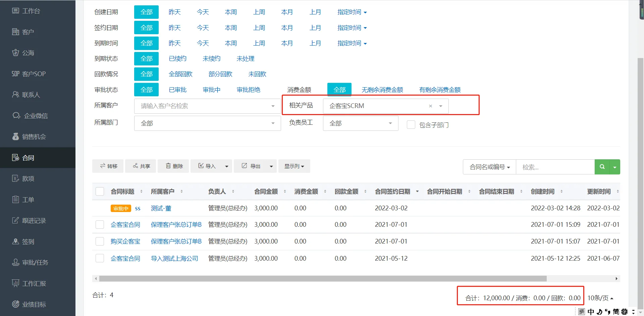Open the 负责员工 dropdown
This screenshot has width=644, height=316.
(361, 123)
